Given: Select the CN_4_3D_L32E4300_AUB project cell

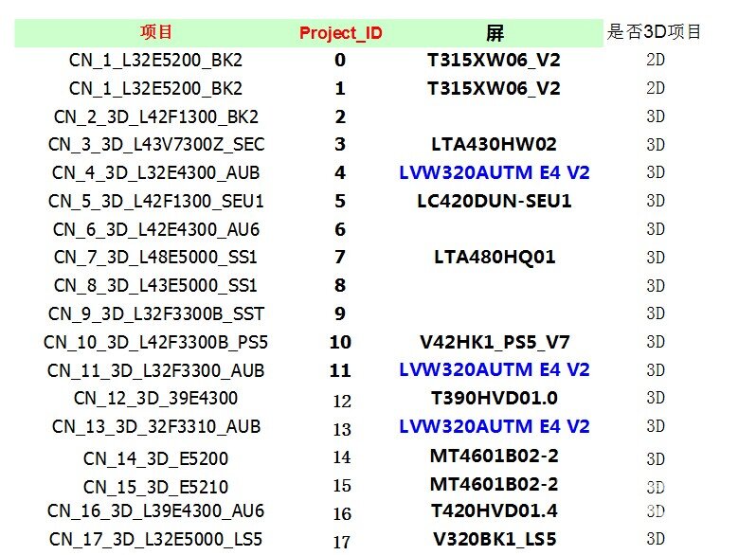Looking at the screenshot, I should click(x=155, y=173).
